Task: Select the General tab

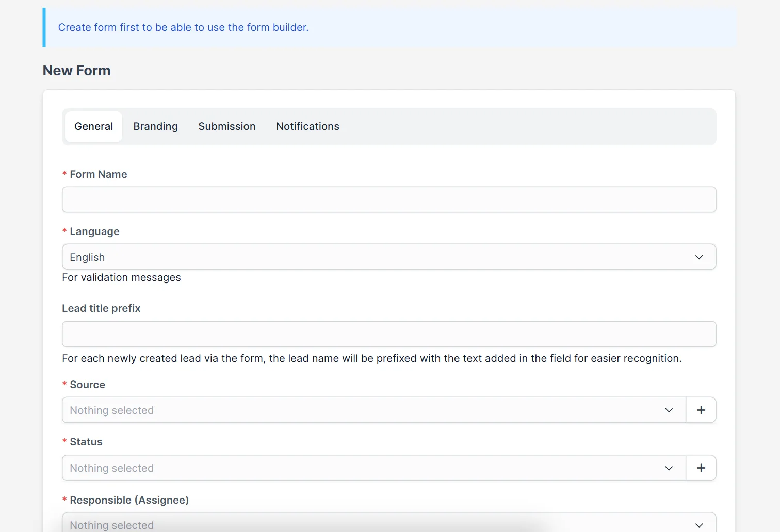Action: tap(93, 126)
